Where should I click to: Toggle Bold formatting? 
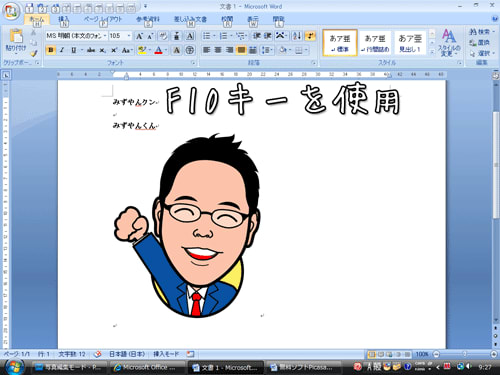(x=51, y=50)
